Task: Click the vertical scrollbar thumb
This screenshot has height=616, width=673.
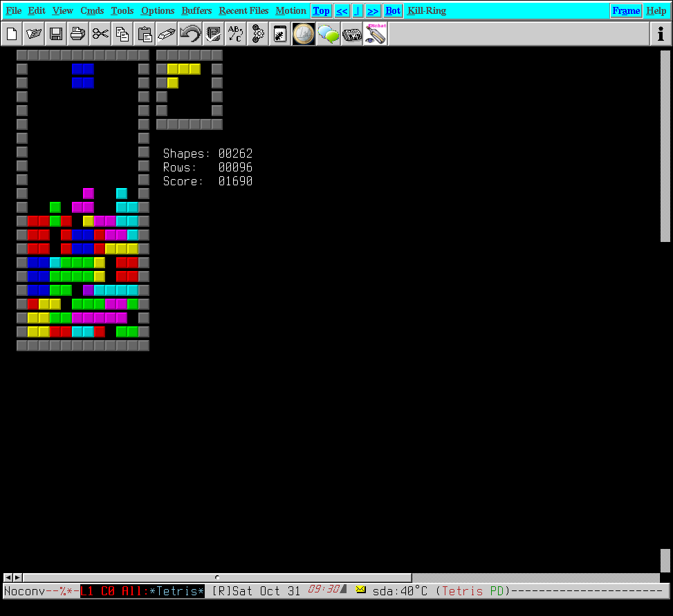Action: (x=665, y=146)
